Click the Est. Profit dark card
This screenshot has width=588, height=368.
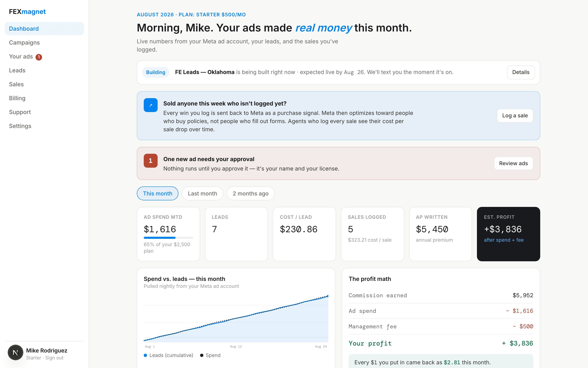(508, 234)
